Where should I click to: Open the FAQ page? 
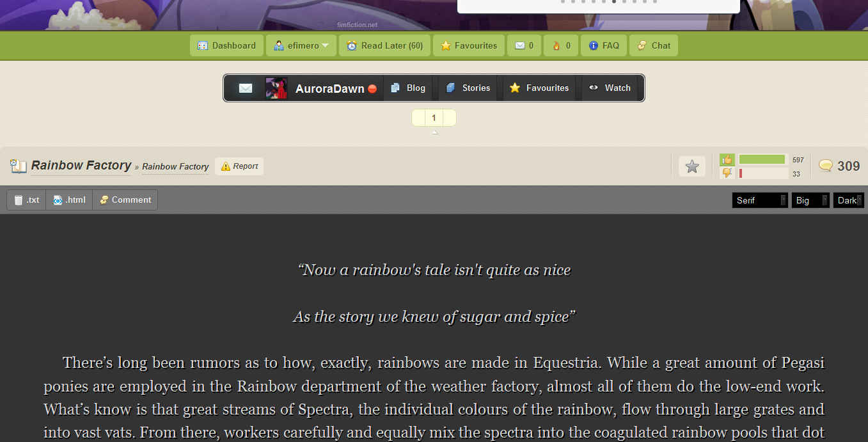coord(604,45)
